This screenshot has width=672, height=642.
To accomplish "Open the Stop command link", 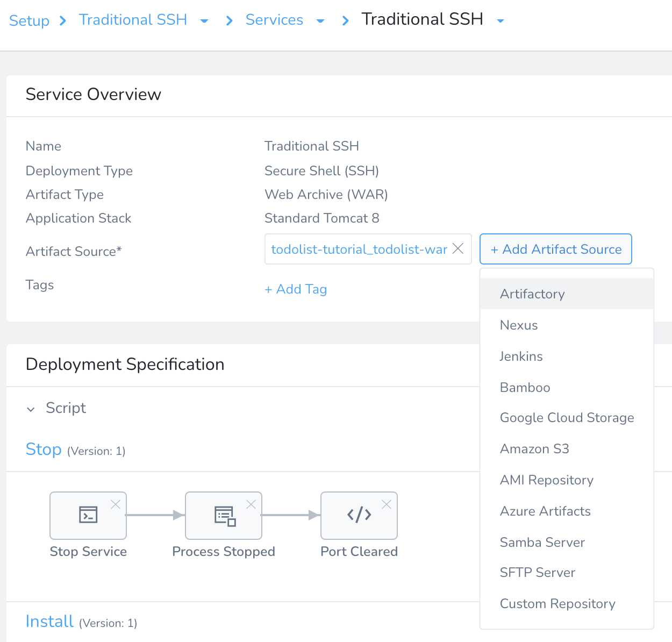I will click(x=44, y=449).
